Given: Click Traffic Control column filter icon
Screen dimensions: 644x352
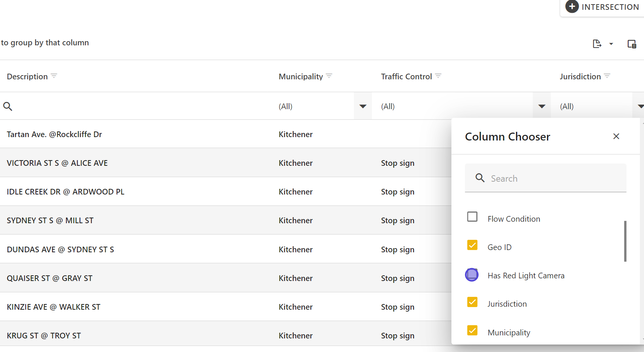Looking at the screenshot, I should (438, 76).
